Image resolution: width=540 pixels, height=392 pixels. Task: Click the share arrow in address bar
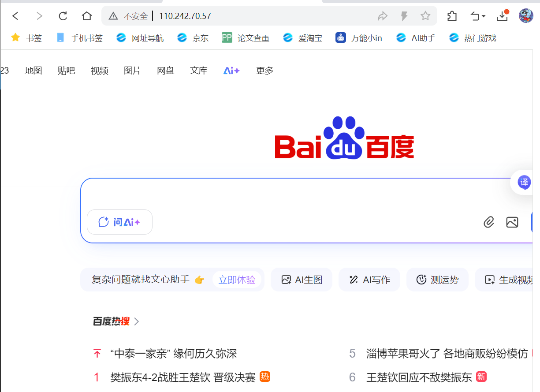coord(382,16)
